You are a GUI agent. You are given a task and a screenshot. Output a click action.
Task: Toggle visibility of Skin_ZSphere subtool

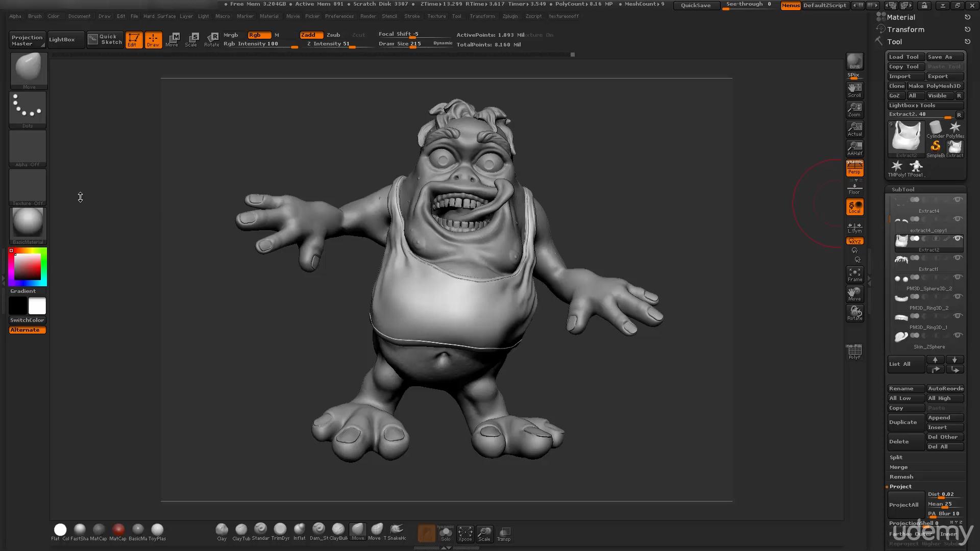[x=958, y=335]
